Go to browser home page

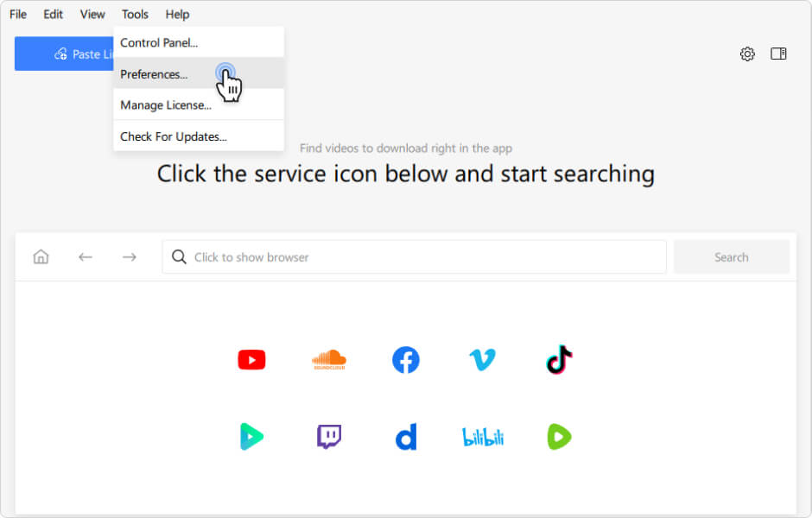point(41,257)
